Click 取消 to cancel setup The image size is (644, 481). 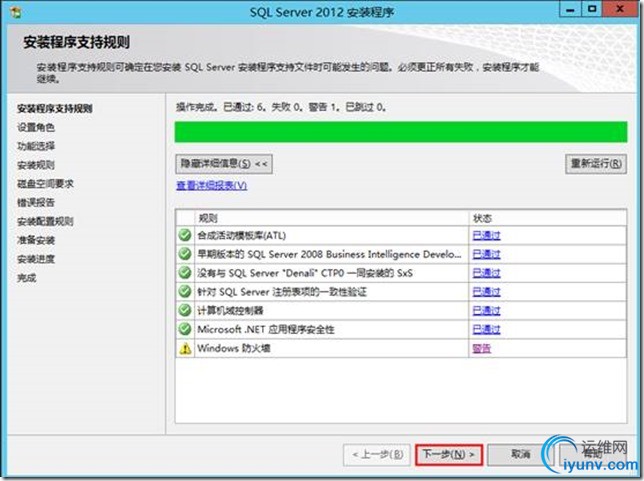pyautogui.click(x=521, y=455)
